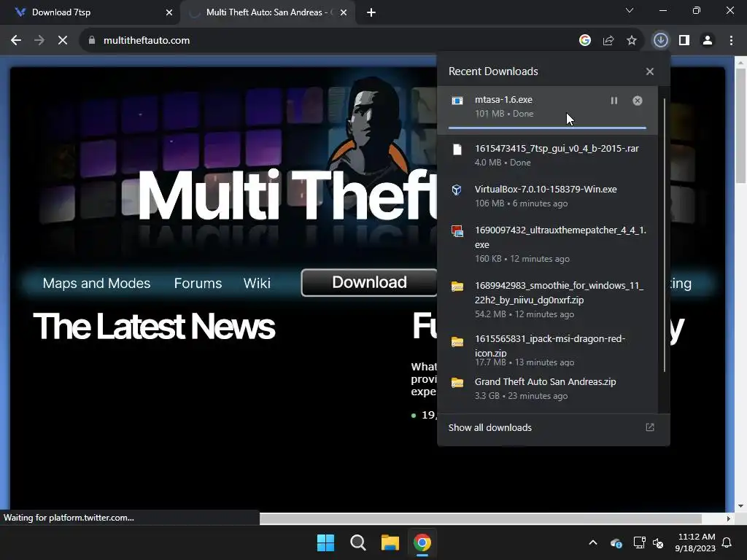Screen dimensions: 747x560
Task: Close the Recent Downloads panel
Action: 650,71
